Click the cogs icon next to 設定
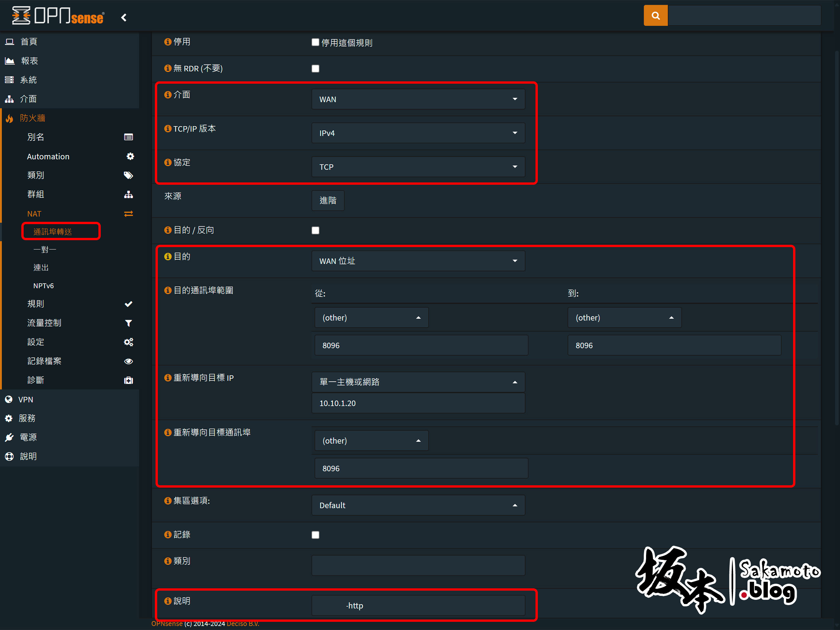Viewport: 840px width, 630px height. pos(128,342)
